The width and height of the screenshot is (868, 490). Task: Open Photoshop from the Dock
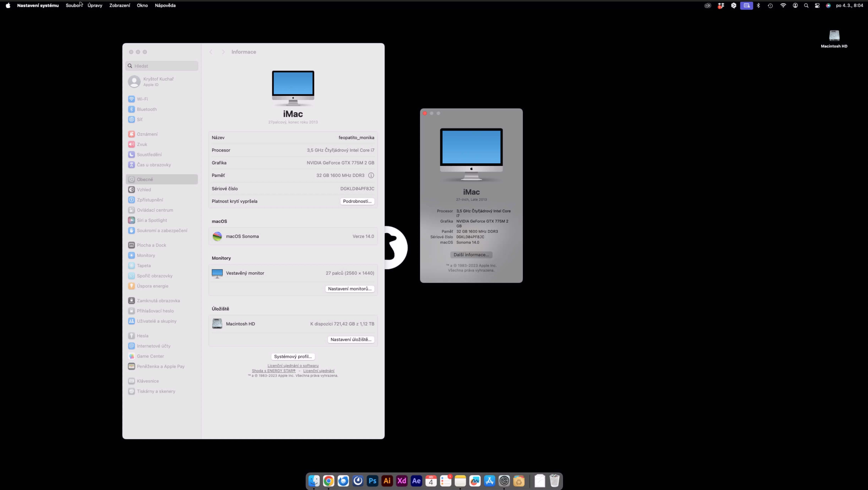click(x=372, y=481)
